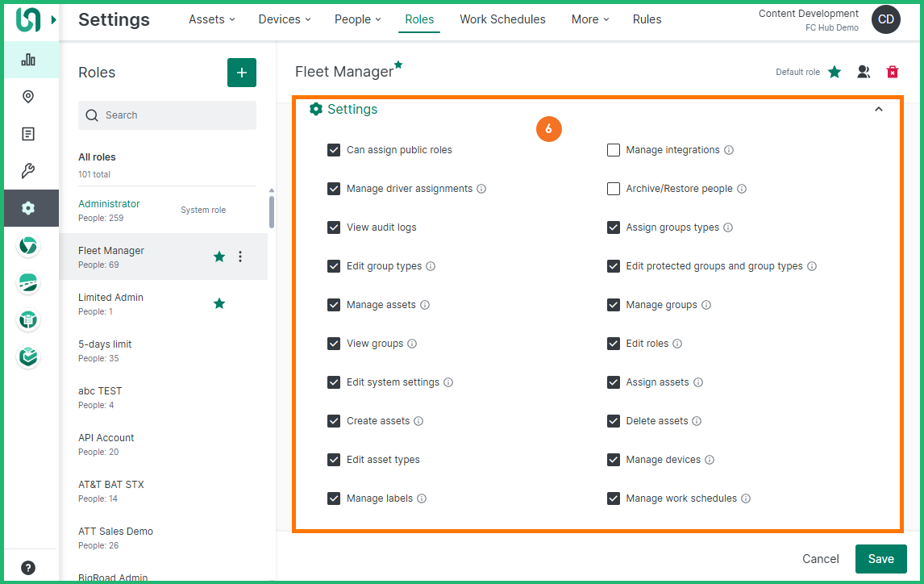
Task: Click the default role star icon in header
Action: [835, 72]
